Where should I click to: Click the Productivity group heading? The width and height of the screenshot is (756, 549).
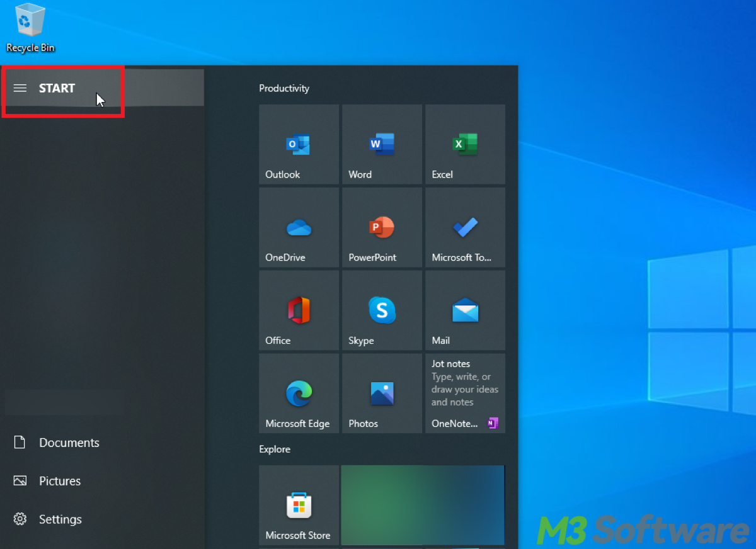tap(284, 88)
